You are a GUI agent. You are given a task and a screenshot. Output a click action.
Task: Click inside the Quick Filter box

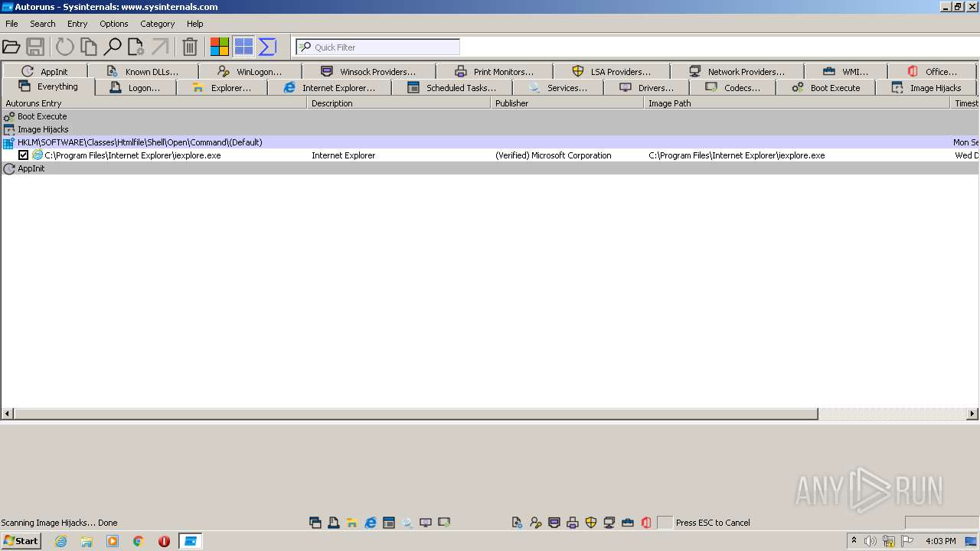378,47
